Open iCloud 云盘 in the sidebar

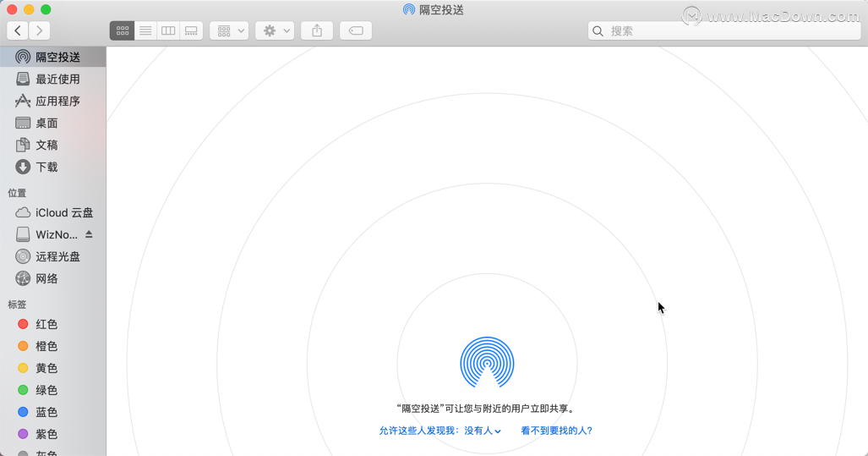53,212
